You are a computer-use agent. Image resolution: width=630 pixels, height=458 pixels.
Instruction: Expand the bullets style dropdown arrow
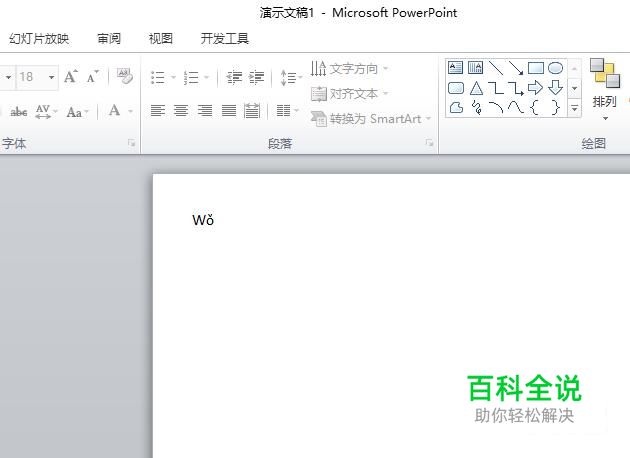(x=173, y=77)
